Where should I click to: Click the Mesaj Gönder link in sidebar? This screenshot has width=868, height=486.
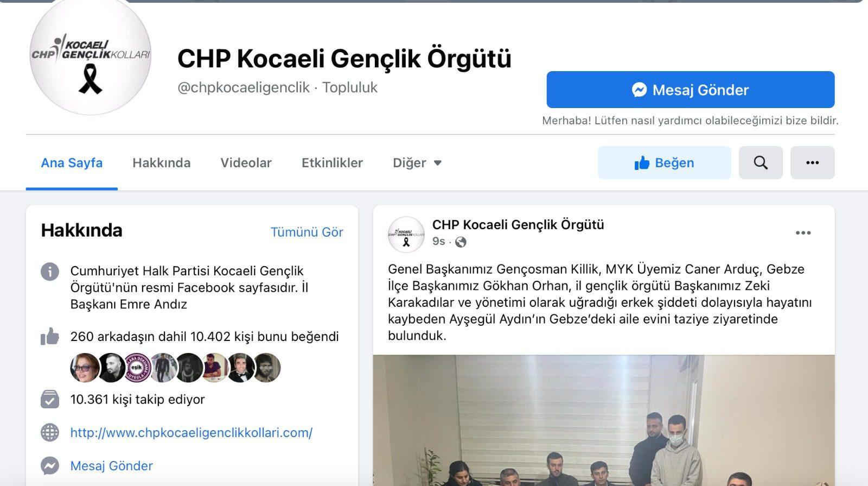click(112, 466)
